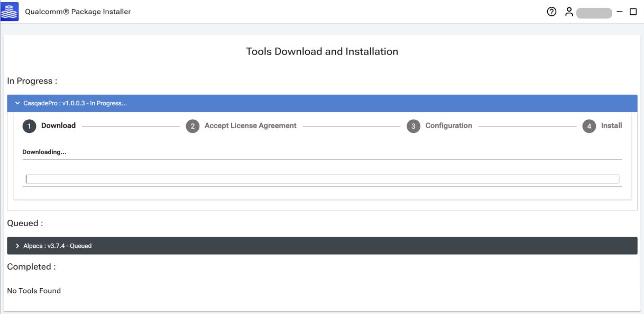Click the user account profile icon
The height and width of the screenshot is (314, 644).
click(x=569, y=11)
